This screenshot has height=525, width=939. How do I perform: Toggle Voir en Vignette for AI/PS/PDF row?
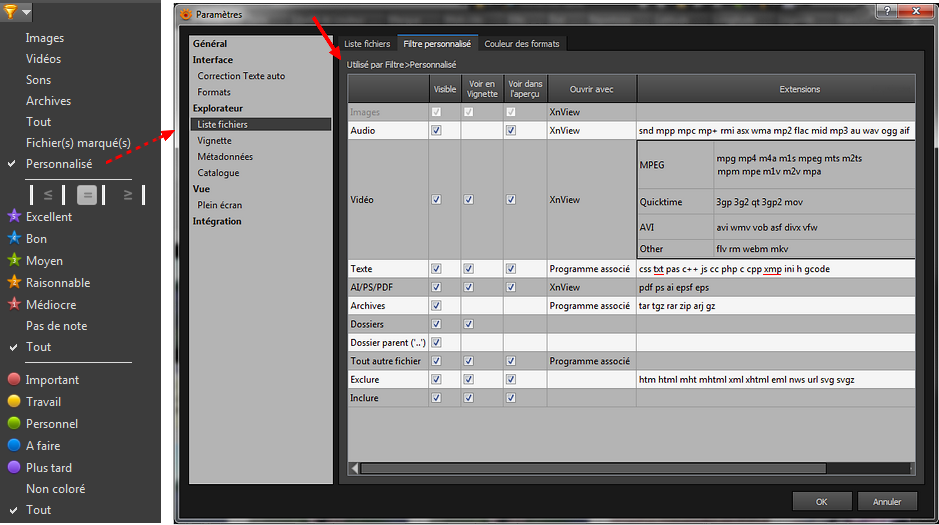(468, 287)
